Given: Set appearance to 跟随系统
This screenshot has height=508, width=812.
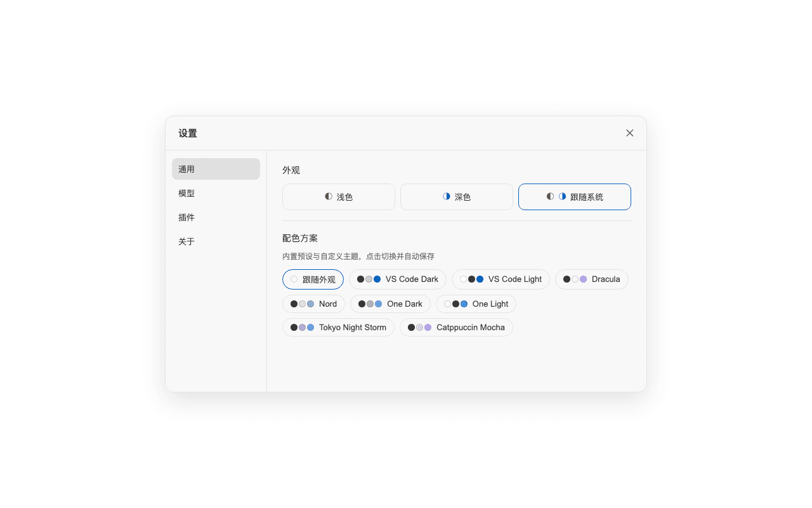Looking at the screenshot, I should click(x=575, y=197).
